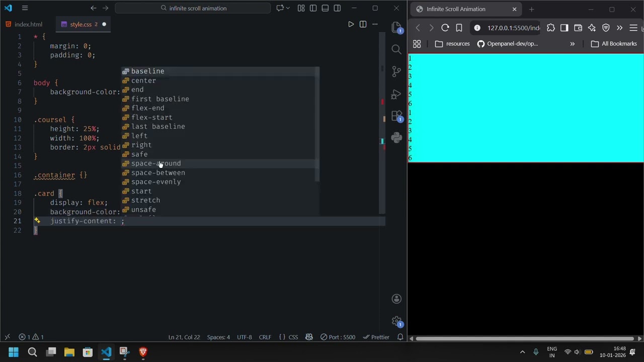This screenshot has width=644, height=362.
Task: Open the Source Control view
Action: (x=396, y=71)
